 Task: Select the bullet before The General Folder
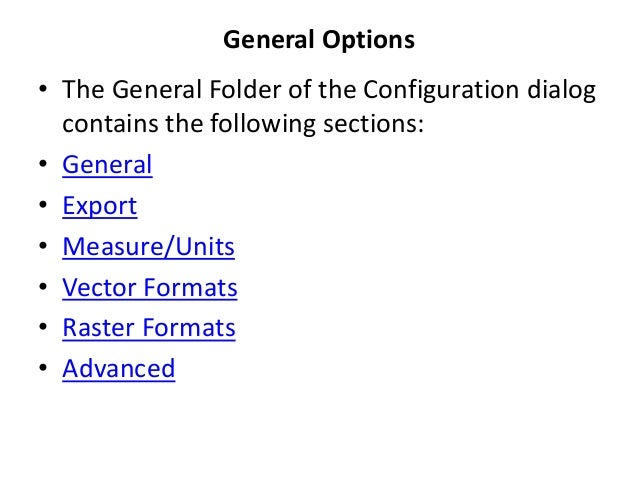(43, 88)
